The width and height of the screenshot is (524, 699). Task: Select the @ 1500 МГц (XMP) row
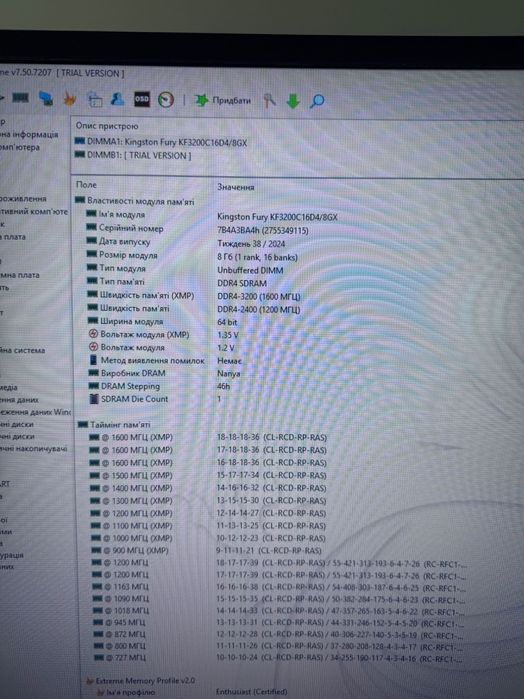pyautogui.click(x=207, y=475)
